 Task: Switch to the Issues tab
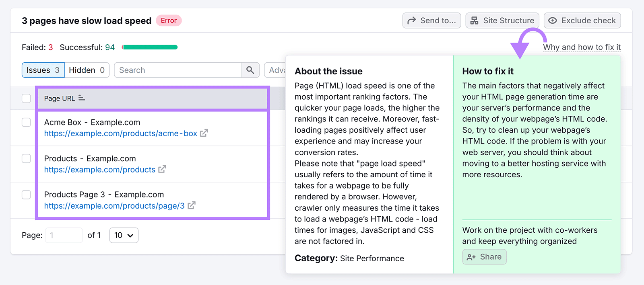tap(43, 70)
